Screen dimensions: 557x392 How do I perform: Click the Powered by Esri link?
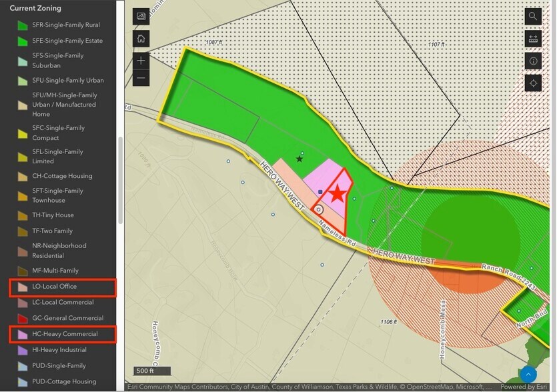click(525, 387)
